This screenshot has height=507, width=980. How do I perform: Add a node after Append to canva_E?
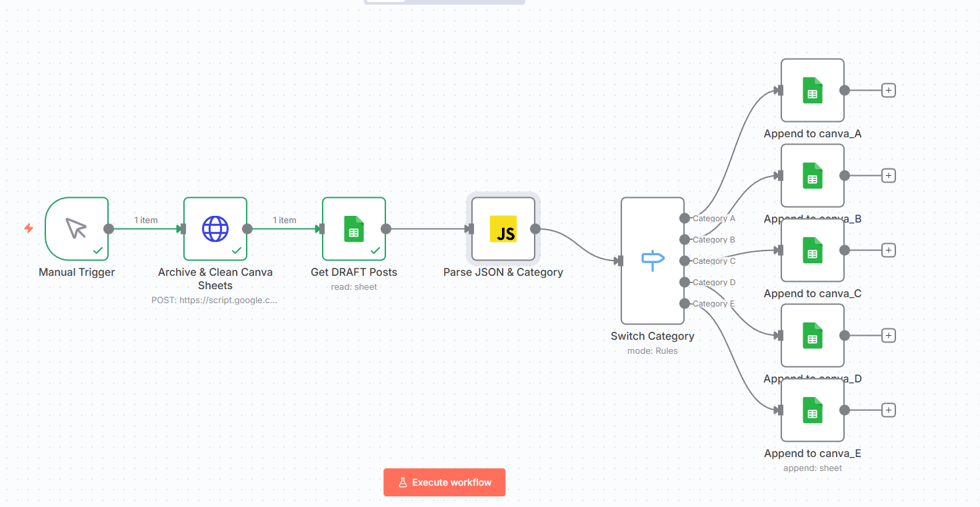tap(888, 410)
